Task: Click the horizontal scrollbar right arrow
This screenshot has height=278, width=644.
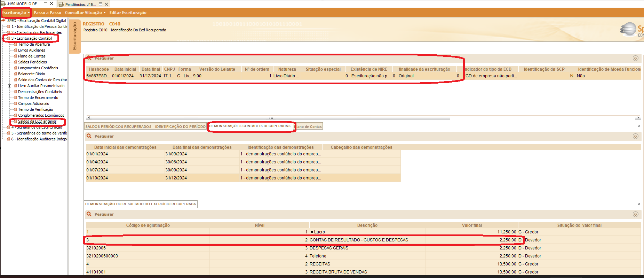Action: pyautogui.click(x=638, y=118)
